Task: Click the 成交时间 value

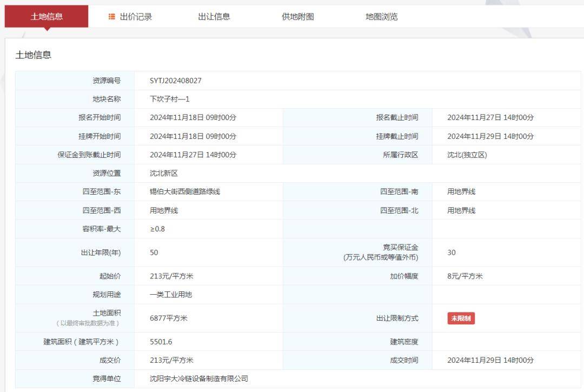Action: coord(490,360)
